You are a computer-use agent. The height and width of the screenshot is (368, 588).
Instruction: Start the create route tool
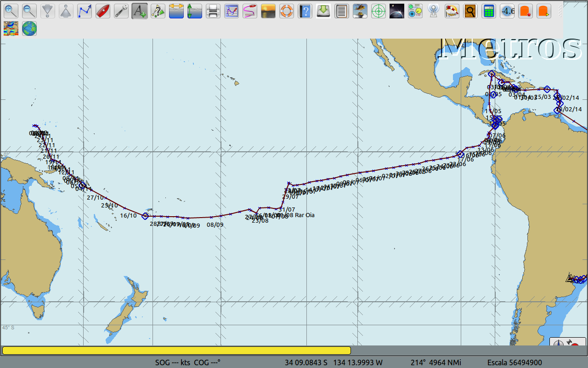[x=85, y=11]
